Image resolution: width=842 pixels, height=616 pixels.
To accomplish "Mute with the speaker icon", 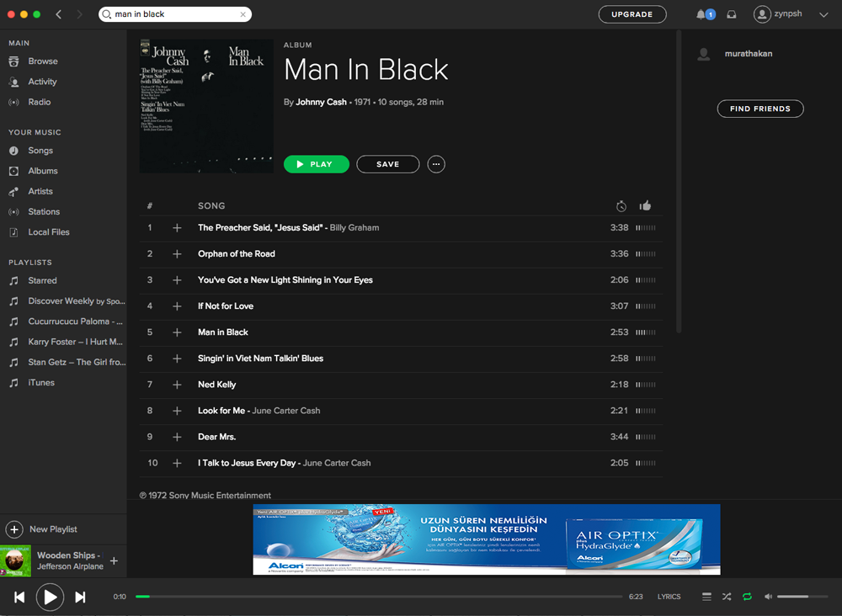I will [x=769, y=597].
